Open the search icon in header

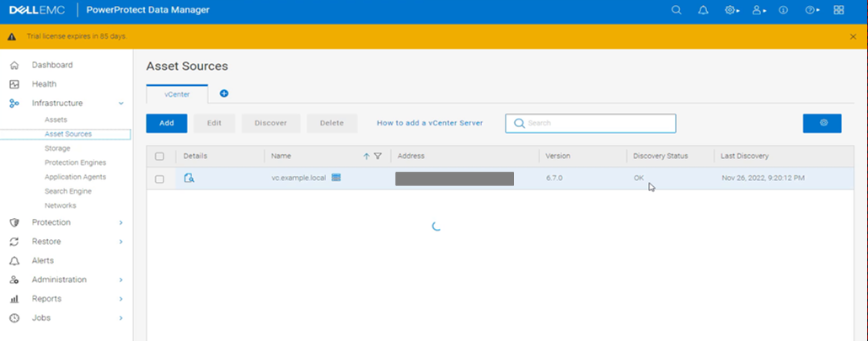(x=676, y=10)
